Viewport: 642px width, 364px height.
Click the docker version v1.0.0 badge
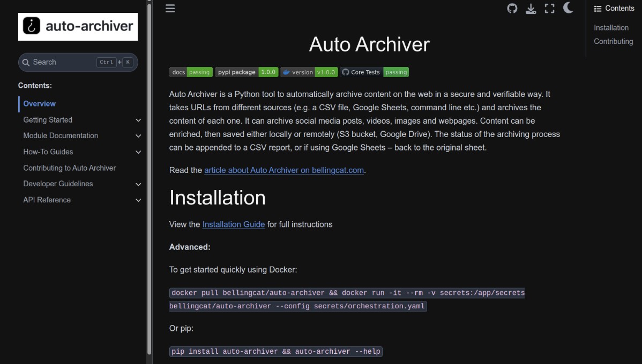309,72
